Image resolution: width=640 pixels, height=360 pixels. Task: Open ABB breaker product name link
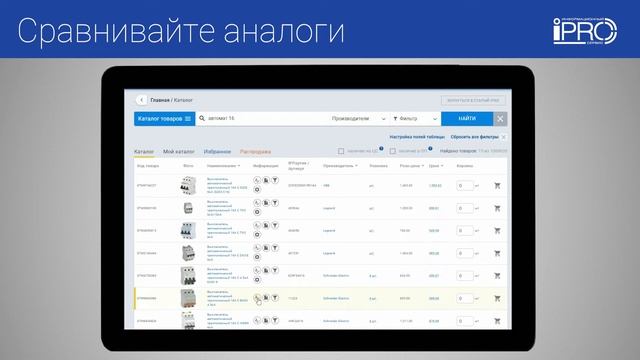(227, 185)
